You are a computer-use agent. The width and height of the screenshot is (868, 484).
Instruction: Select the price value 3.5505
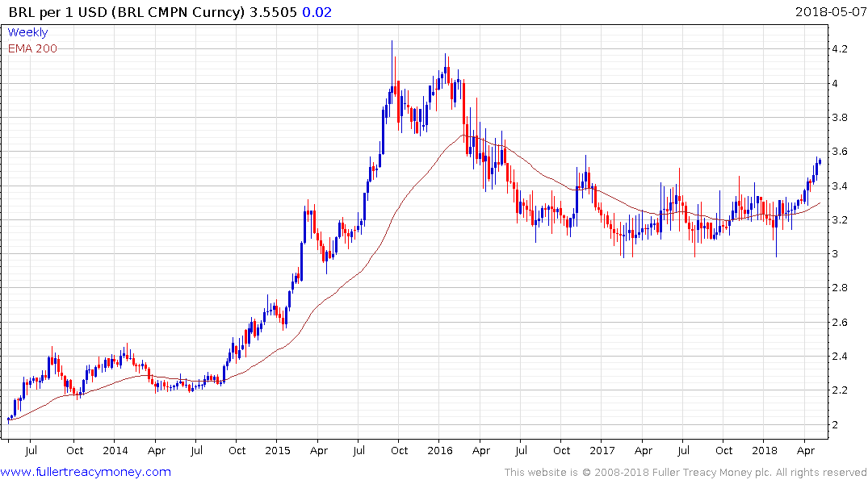(273, 12)
